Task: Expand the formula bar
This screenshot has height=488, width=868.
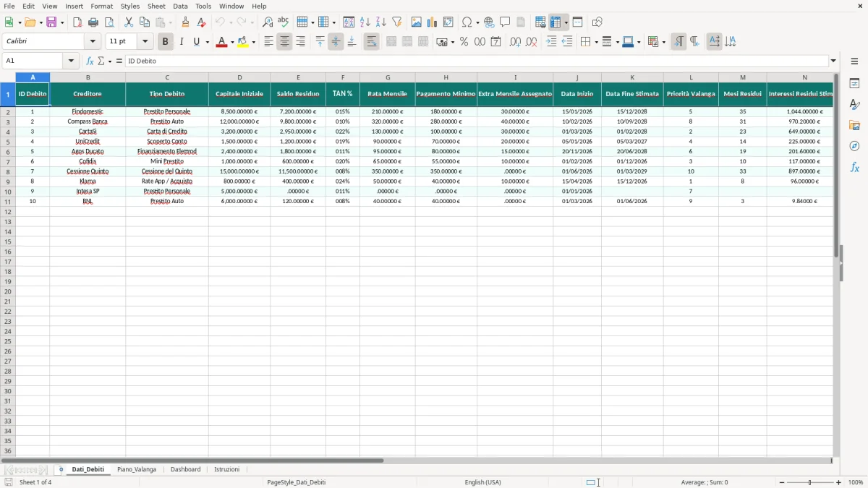Action: click(833, 61)
